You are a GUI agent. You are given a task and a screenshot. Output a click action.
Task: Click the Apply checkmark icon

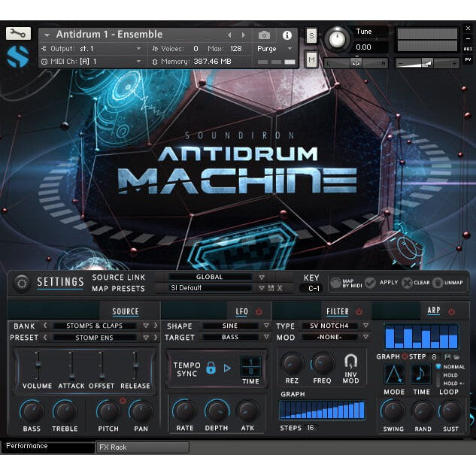point(371,283)
